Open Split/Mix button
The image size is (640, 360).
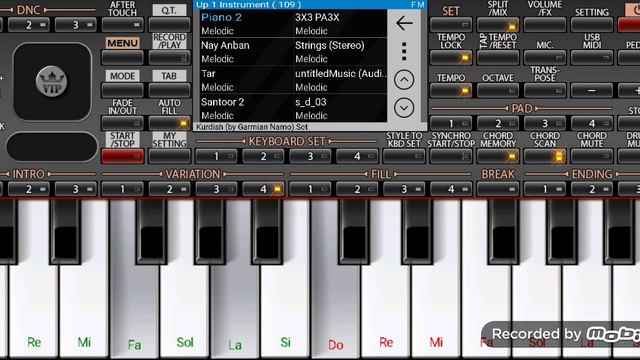click(498, 25)
